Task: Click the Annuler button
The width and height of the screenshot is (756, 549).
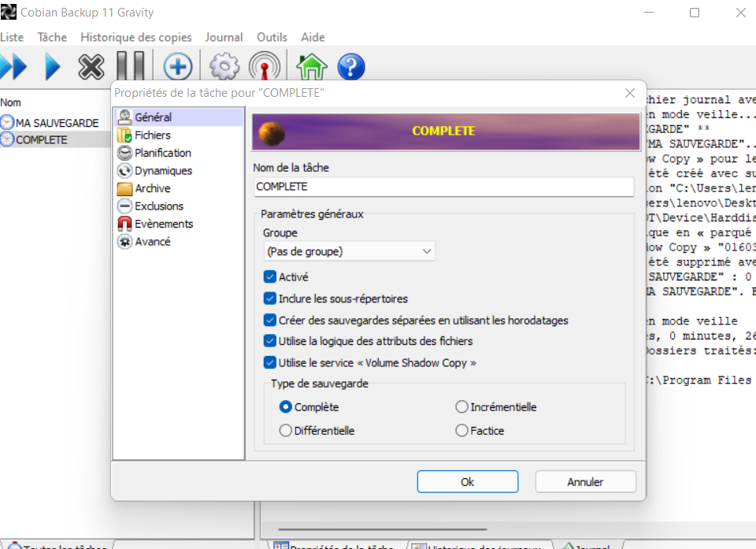Action: (x=585, y=481)
